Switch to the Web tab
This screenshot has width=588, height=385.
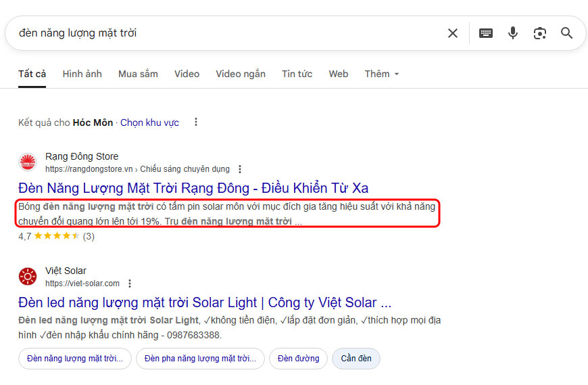(338, 74)
